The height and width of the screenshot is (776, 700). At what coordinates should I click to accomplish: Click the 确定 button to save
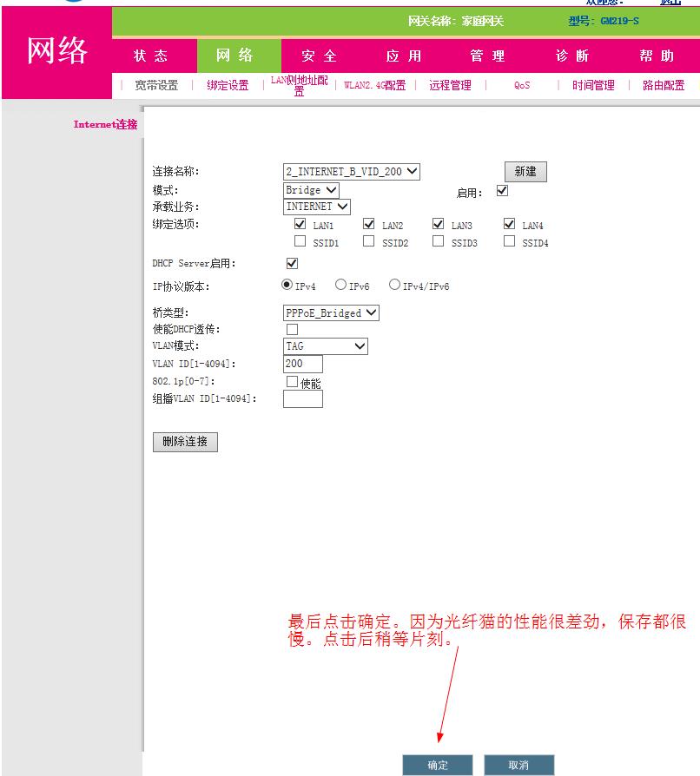click(437, 765)
